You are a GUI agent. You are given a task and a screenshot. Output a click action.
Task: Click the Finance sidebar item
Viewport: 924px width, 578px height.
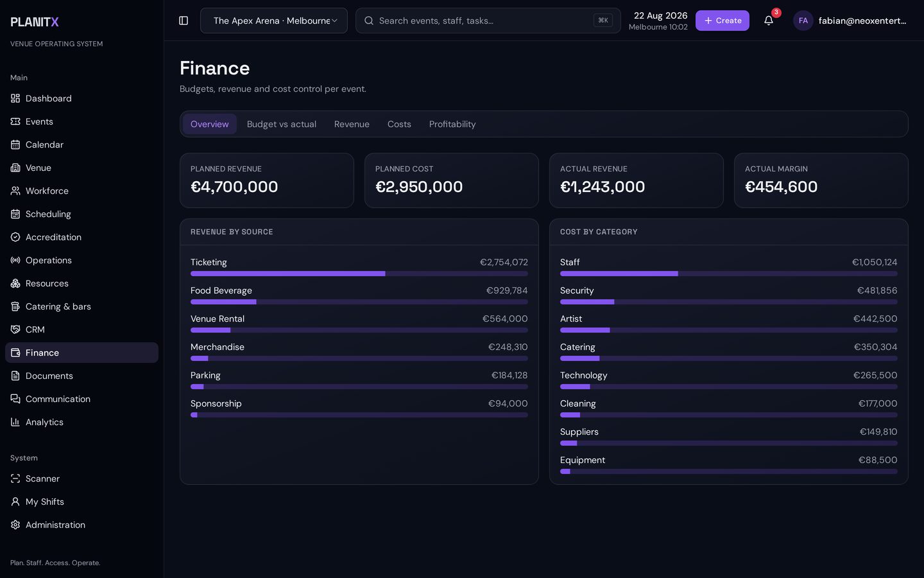(x=81, y=353)
